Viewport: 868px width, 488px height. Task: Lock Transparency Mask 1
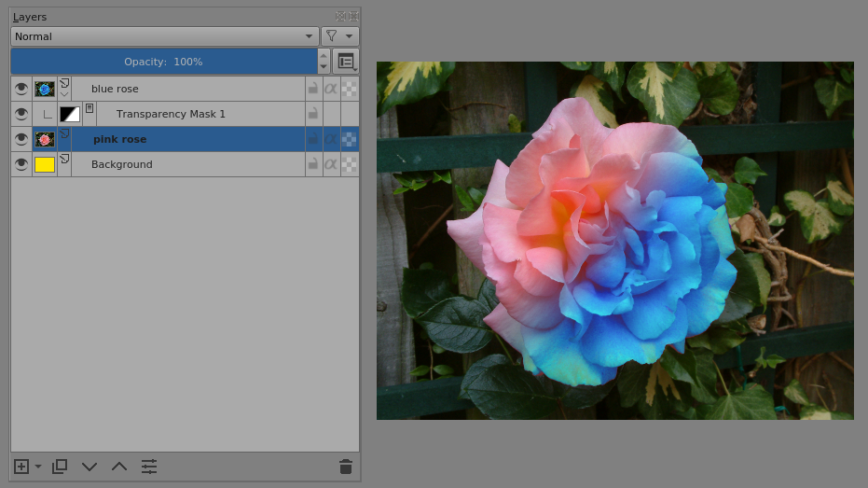tap(313, 114)
